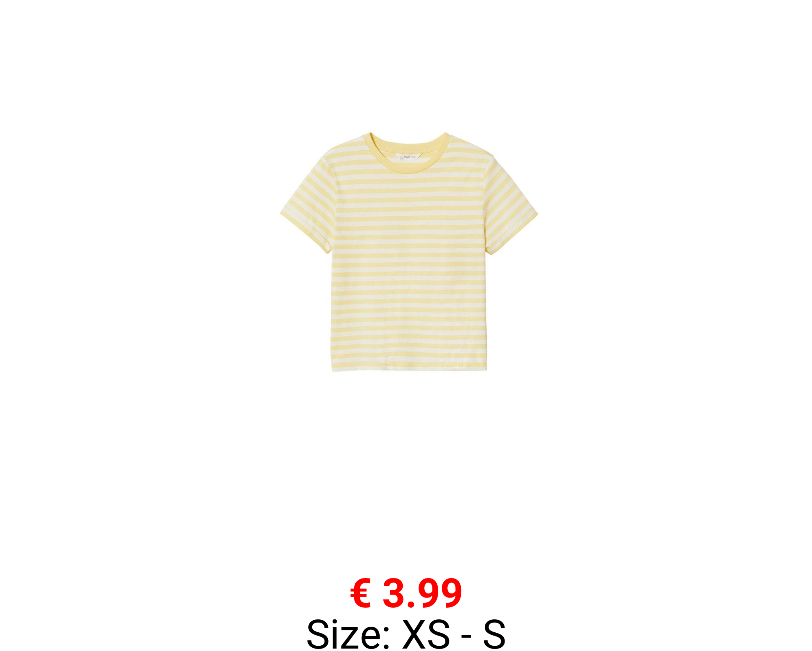
Task: Click the right yellow sleeve cuff
Action: [x=513, y=234]
